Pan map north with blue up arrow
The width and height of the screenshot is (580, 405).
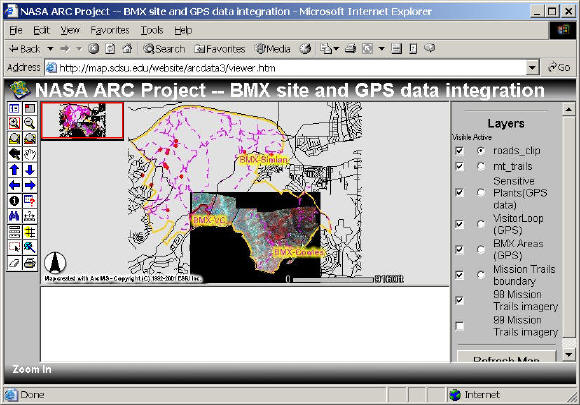pyautogui.click(x=14, y=169)
